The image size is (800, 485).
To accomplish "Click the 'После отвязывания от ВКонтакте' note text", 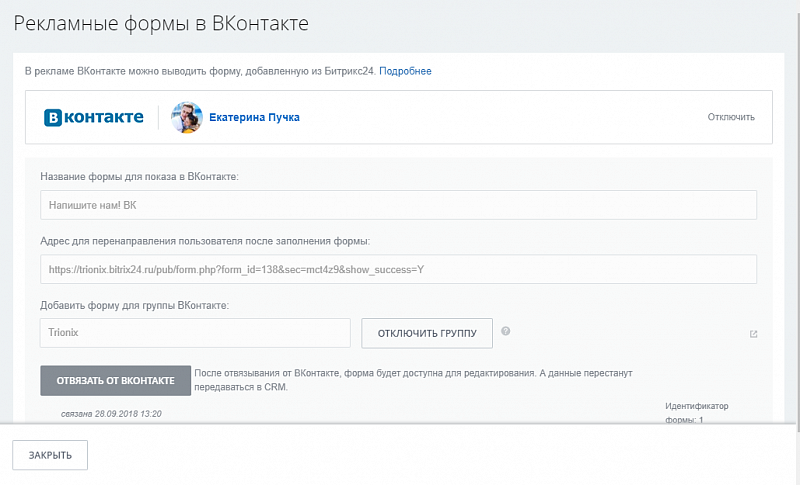I will point(413,380).
